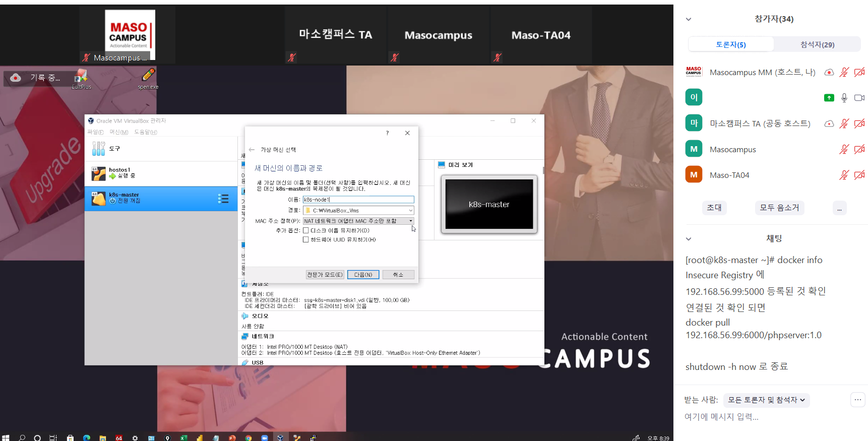Click Maso-TA04's disabled camera icon
Image resolution: width=868 pixels, height=441 pixels.
(x=859, y=175)
